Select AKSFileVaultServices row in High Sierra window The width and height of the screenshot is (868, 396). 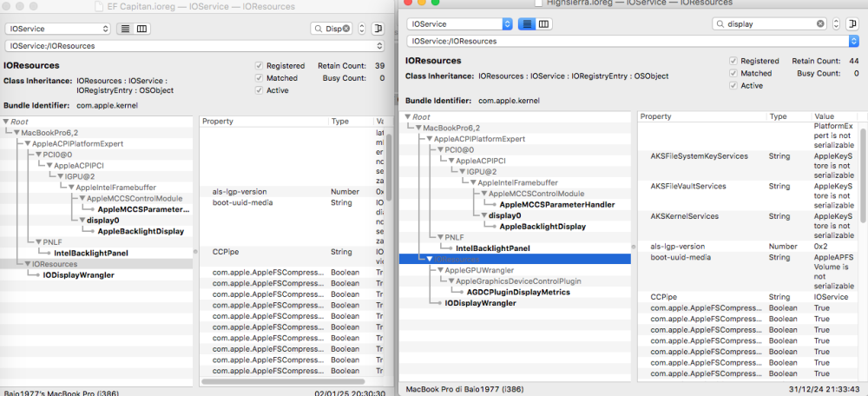coord(748,195)
